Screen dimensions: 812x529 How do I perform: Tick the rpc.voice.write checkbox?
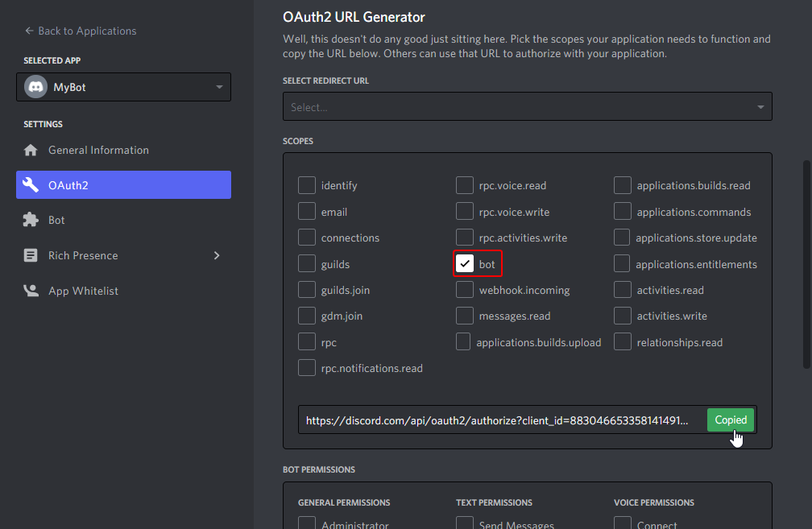[465, 211]
